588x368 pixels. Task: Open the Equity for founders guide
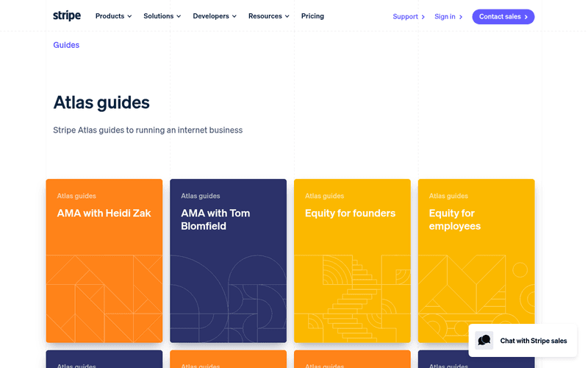[352, 261]
